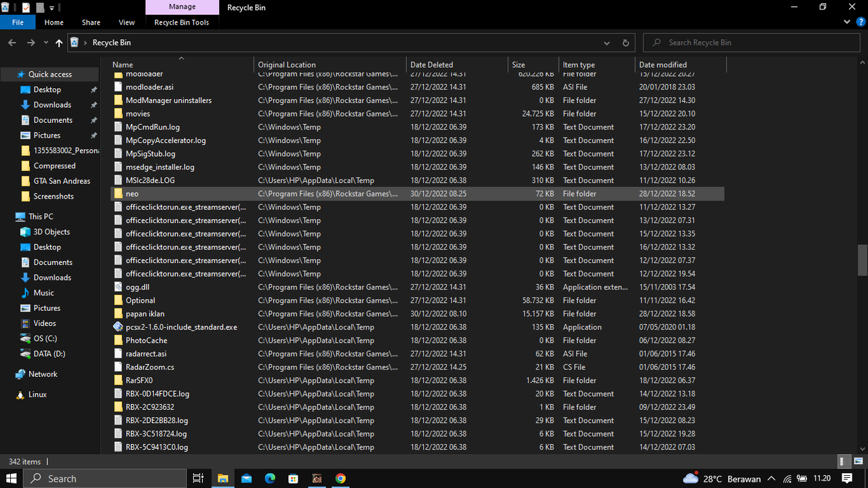The height and width of the screenshot is (488, 868).
Task: Expand the ribbon with the chevron
Action: (847, 22)
